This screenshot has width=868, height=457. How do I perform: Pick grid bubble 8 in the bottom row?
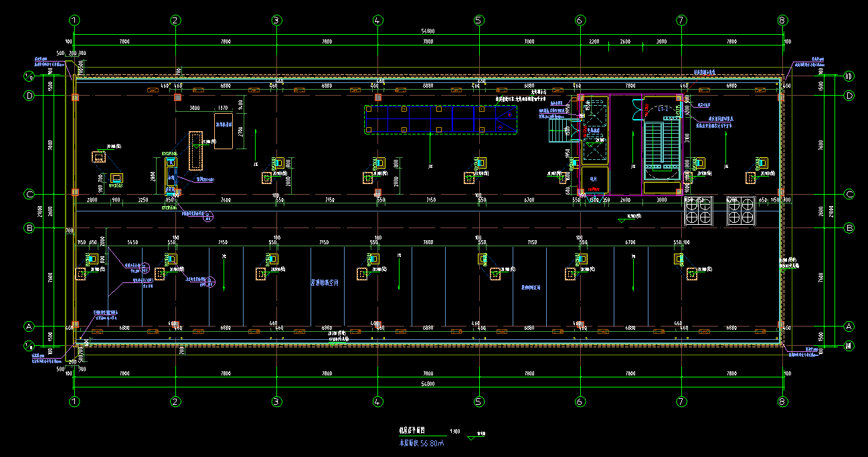(782, 401)
